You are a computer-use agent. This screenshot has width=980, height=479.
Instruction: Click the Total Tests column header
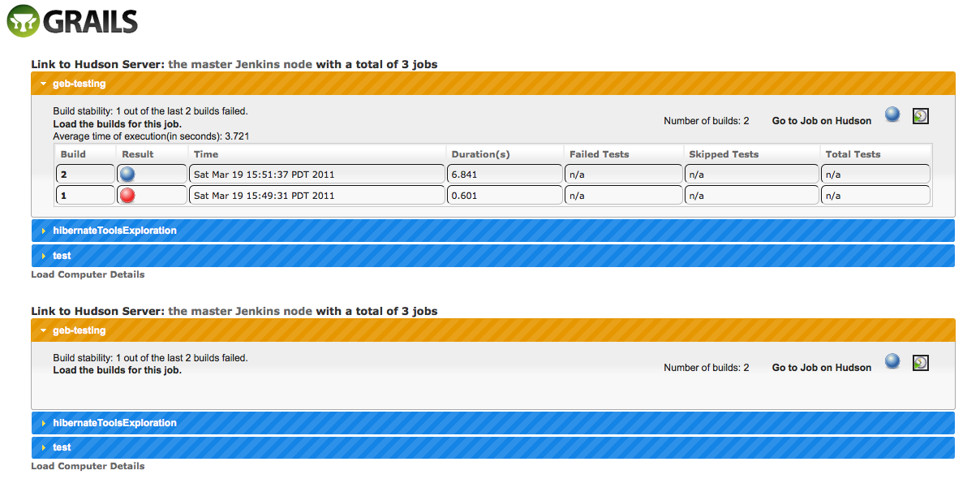click(875, 154)
